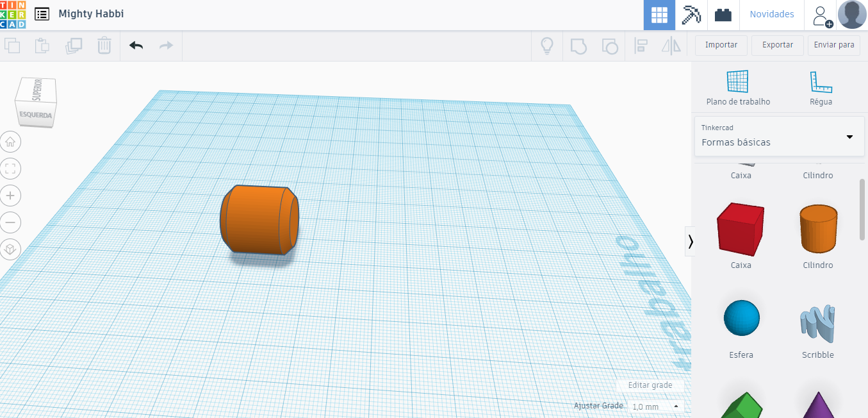Click the Tinkercad logo
This screenshot has width=868, height=418.
coord(13,14)
